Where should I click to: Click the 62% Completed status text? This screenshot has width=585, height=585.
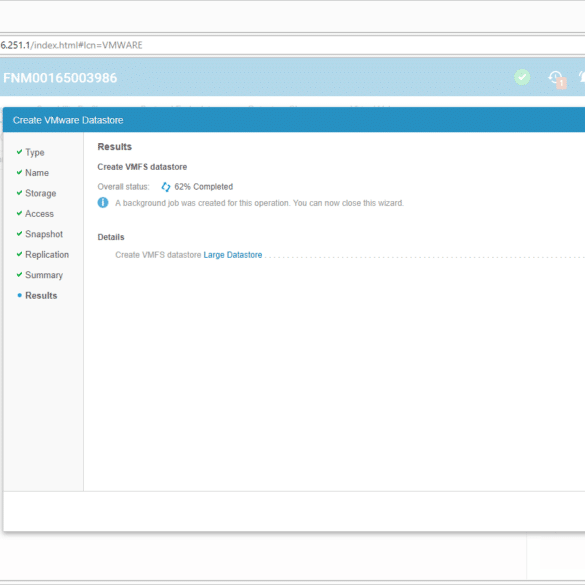(204, 187)
